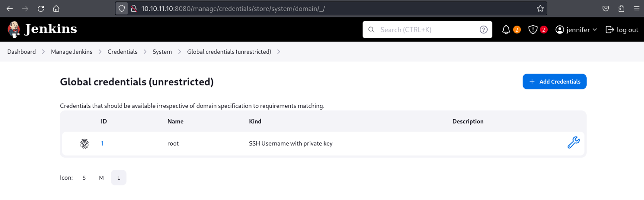Select large icon size L
This screenshot has height=200, width=644.
pyautogui.click(x=118, y=178)
